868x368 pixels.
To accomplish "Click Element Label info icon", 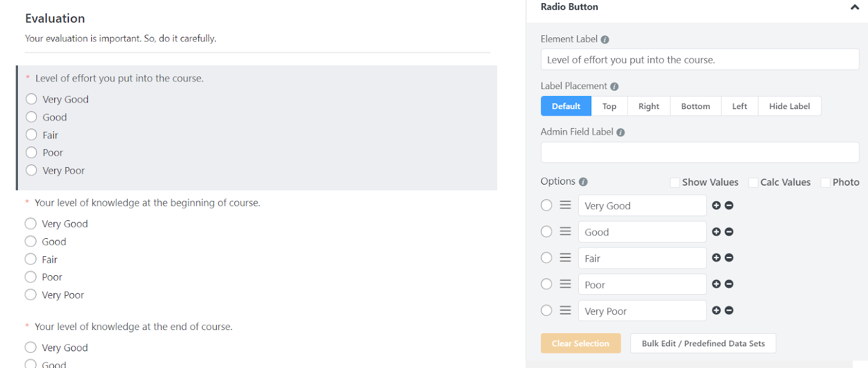I will pos(605,40).
